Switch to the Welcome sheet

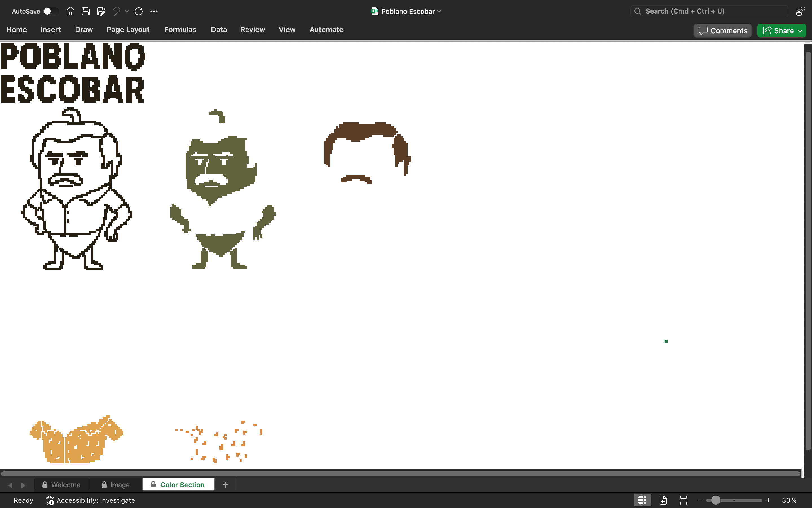pos(62,485)
